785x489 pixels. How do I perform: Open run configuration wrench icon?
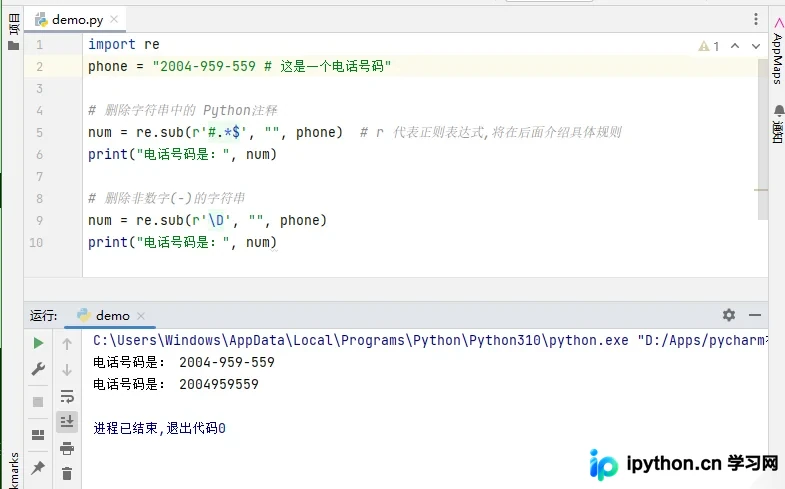pos(38,369)
